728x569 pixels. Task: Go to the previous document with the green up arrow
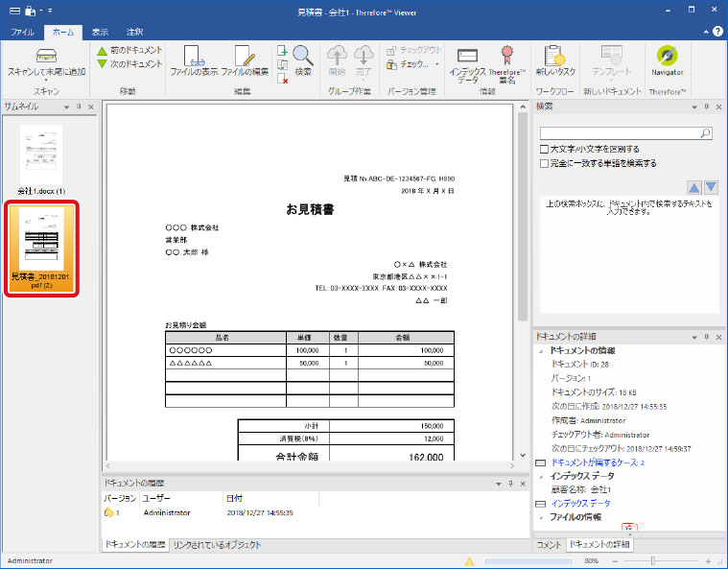102,50
